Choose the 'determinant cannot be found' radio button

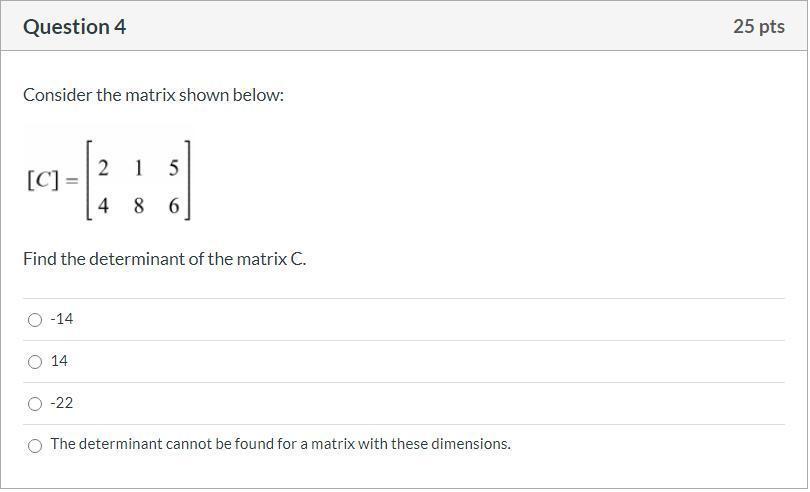tap(35, 446)
